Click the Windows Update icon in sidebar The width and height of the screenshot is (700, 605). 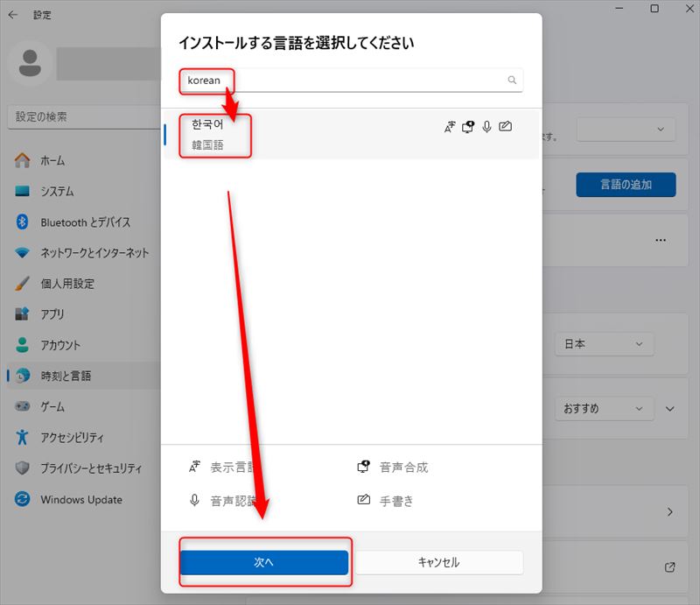coord(23,500)
